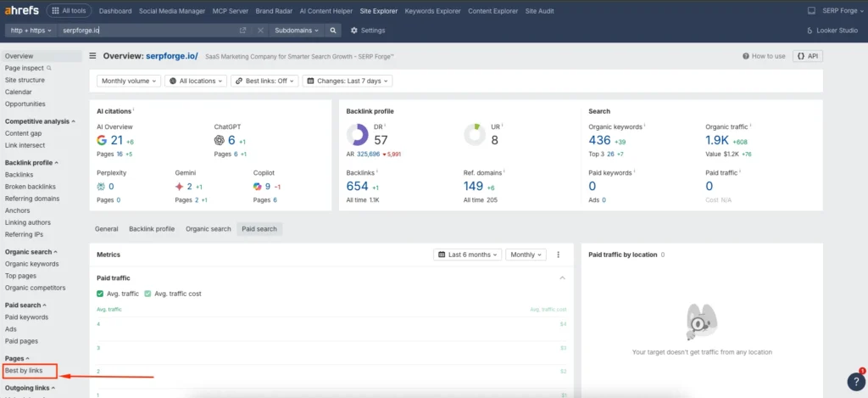Uncheck the Avg. traffic checkbox
The image size is (868, 398).
click(x=100, y=294)
